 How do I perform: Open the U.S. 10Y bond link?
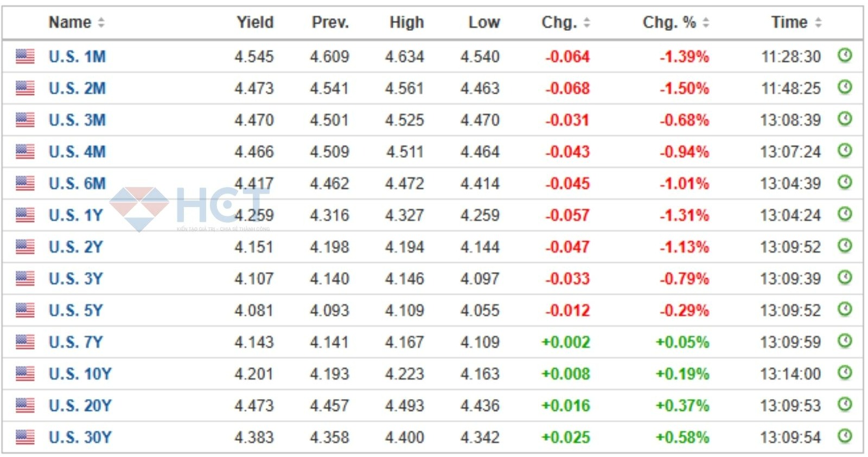(x=80, y=374)
